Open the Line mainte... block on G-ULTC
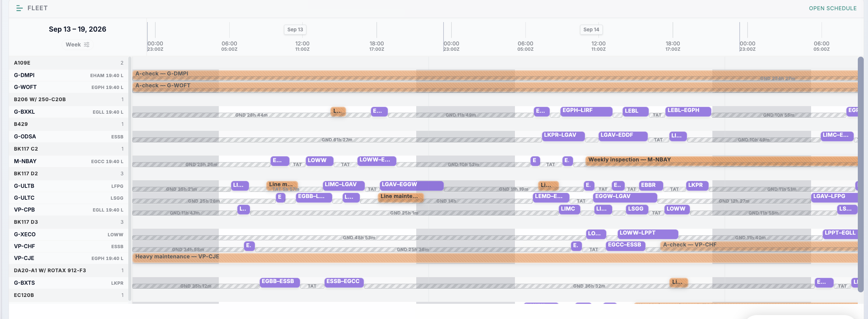The height and width of the screenshot is (319, 868). tap(400, 197)
